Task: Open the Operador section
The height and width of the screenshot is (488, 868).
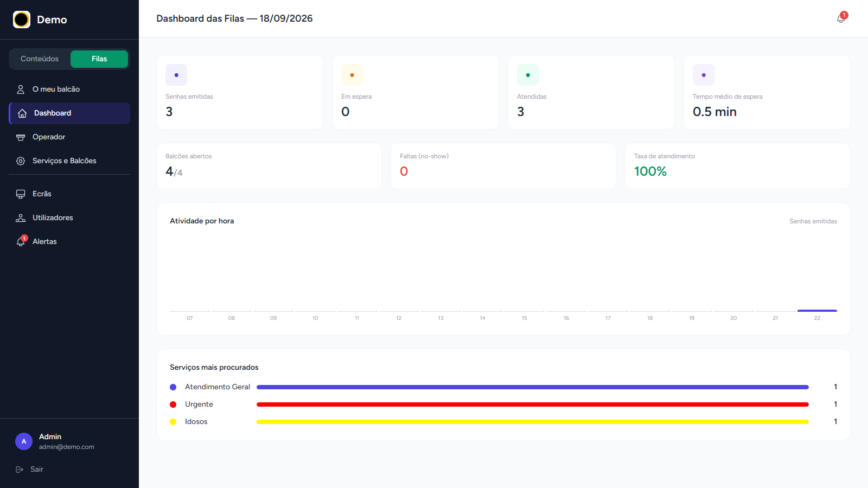Action: pyautogui.click(x=69, y=137)
